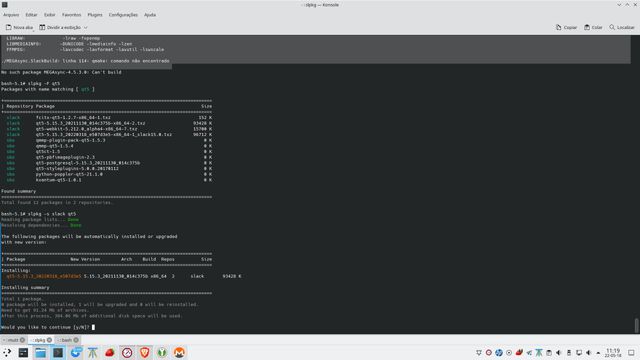Open the Configurações menu

click(123, 15)
